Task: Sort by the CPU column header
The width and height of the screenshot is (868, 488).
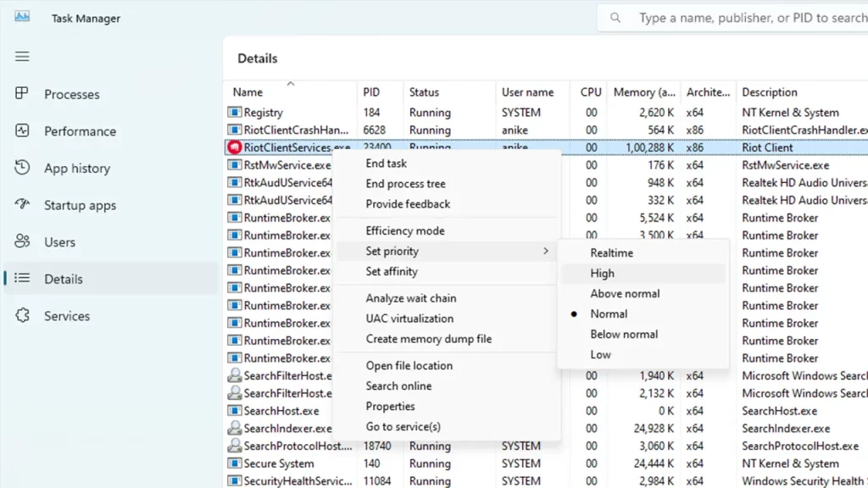Action: point(588,92)
